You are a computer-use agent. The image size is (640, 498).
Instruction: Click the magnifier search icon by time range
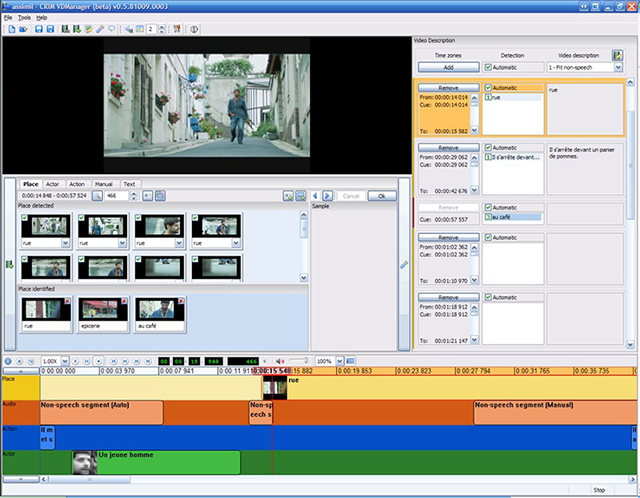[x=97, y=196]
